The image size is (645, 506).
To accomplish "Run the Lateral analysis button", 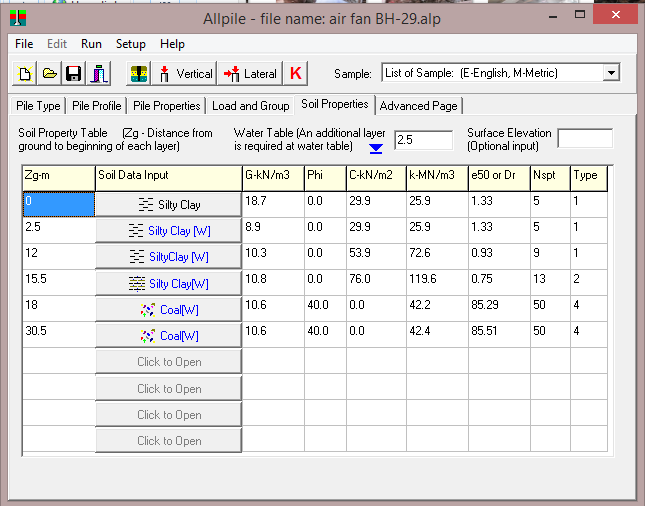I will click(x=250, y=74).
